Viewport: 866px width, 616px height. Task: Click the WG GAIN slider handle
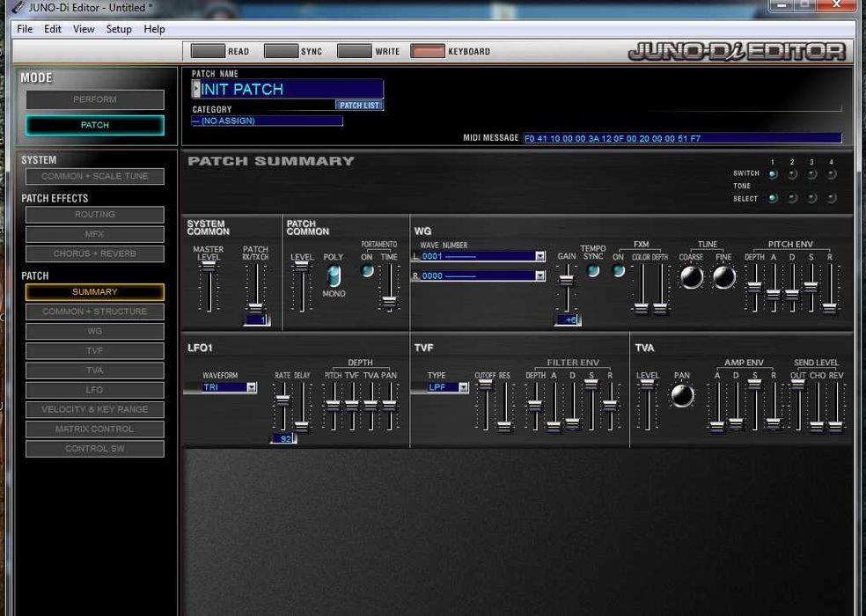(x=566, y=280)
